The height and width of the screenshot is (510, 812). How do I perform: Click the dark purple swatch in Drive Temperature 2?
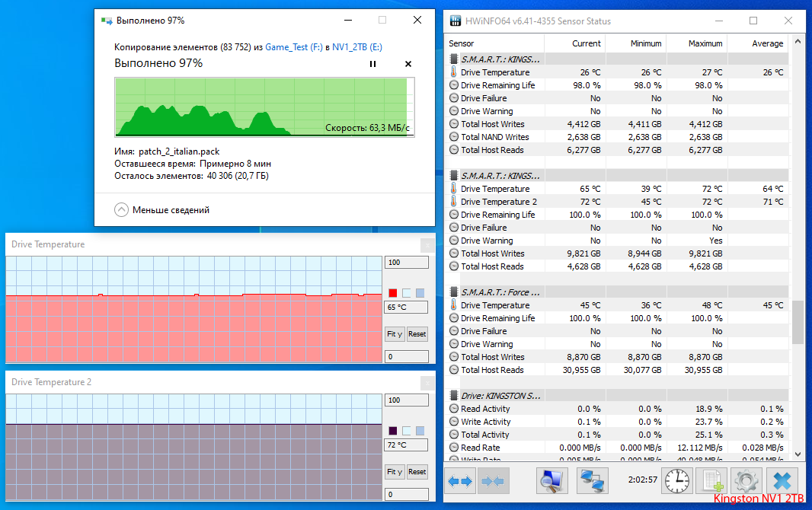click(393, 431)
